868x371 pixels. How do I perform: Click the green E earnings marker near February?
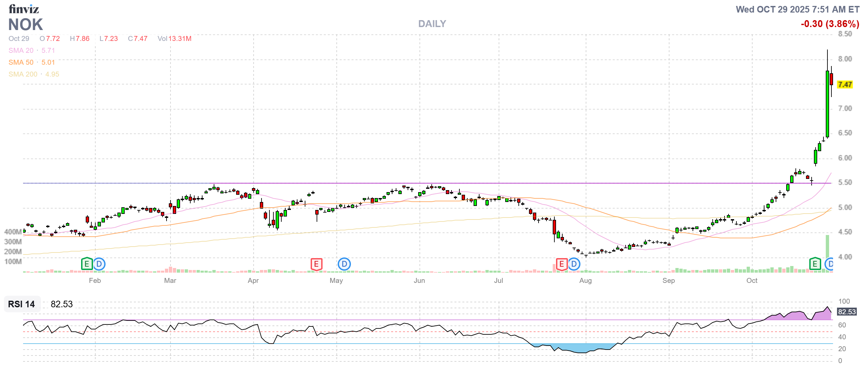click(x=86, y=264)
